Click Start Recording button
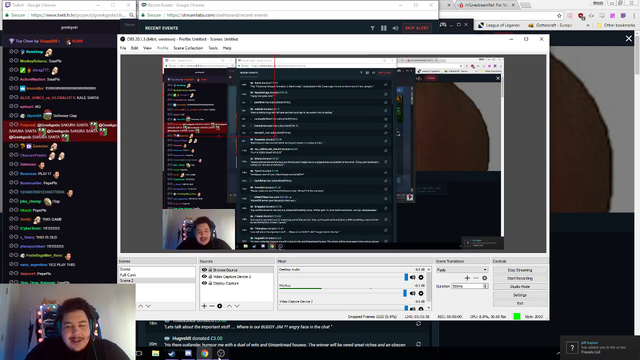Image resolution: width=640 pixels, height=360 pixels. pyautogui.click(x=520, y=278)
